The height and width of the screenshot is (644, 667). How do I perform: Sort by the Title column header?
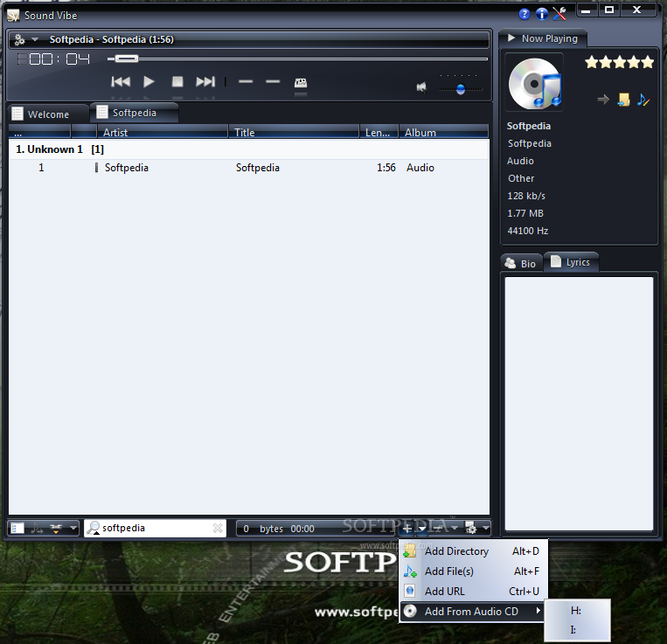[294, 133]
